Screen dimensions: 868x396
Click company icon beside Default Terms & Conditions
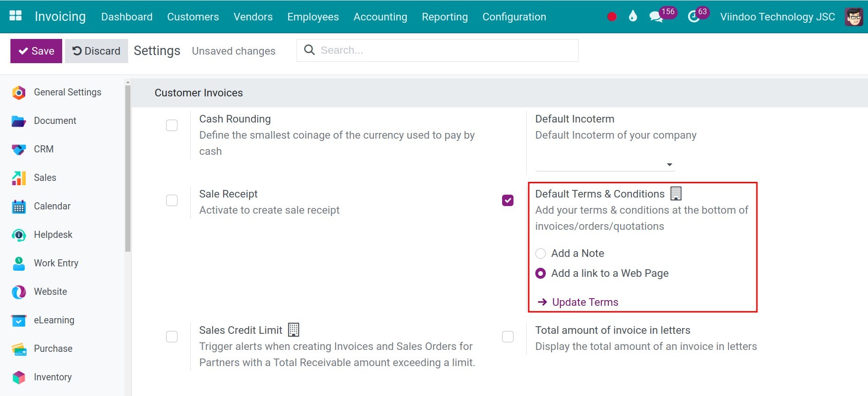(x=676, y=193)
